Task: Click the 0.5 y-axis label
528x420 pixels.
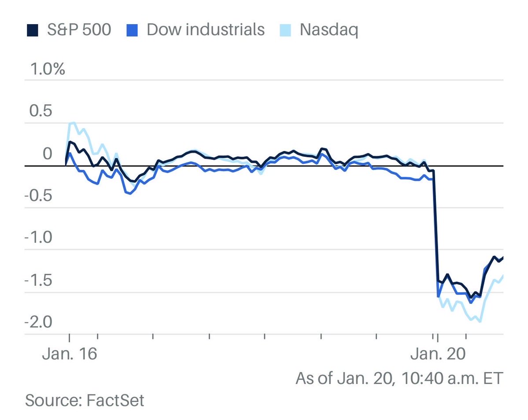Action: (x=41, y=112)
